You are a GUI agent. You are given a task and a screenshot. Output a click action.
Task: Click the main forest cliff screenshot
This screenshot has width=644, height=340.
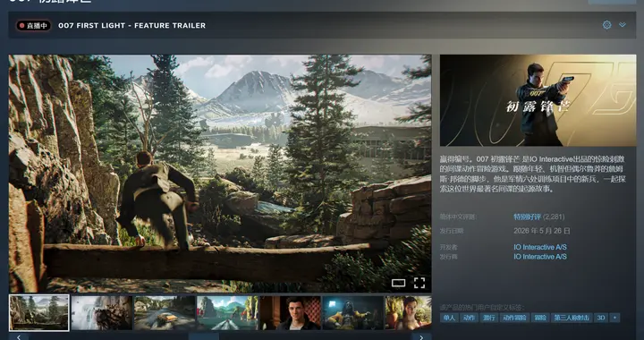[220, 174]
